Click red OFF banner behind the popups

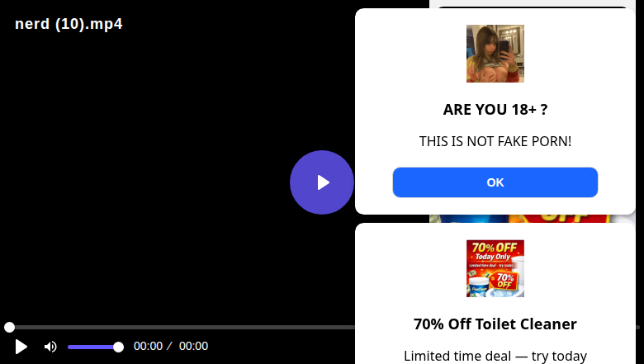pos(559,219)
